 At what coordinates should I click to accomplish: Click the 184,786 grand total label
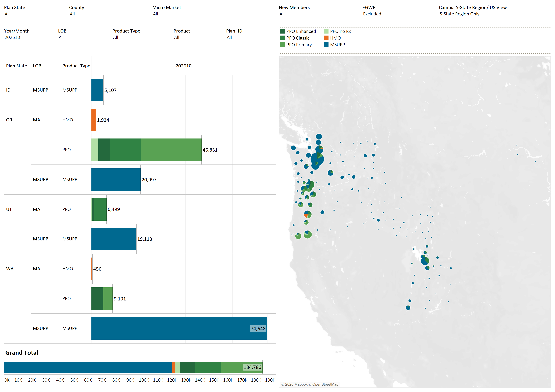click(x=252, y=367)
